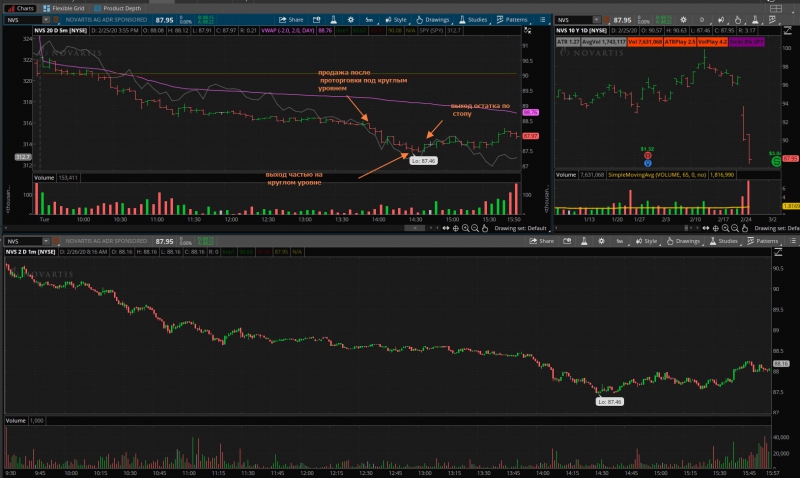Open the 5m timeframe dropdown
800x478 pixels.
pyautogui.click(x=369, y=20)
